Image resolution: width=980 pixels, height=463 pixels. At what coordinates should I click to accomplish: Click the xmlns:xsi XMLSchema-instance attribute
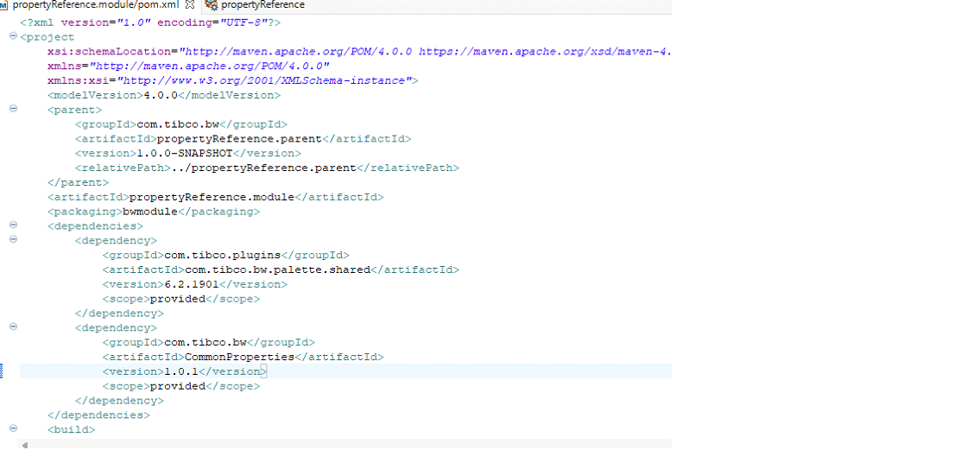(230, 80)
